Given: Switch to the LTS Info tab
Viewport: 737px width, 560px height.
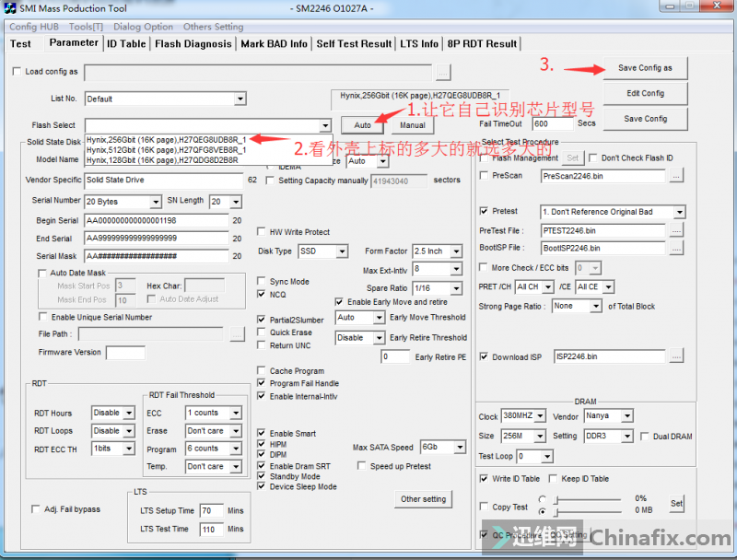Looking at the screenshot, I should (x=419, y=43).
